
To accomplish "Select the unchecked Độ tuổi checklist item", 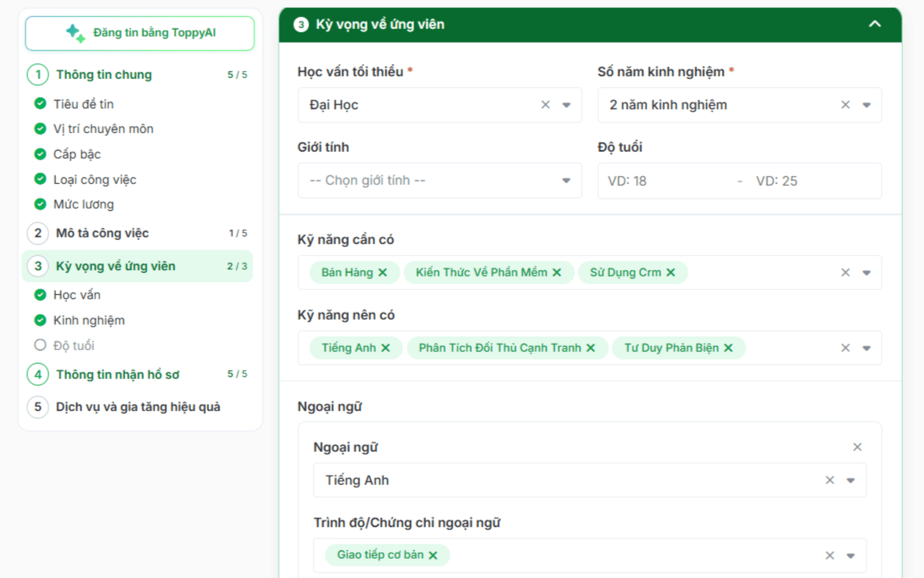I will coord(64,345).
